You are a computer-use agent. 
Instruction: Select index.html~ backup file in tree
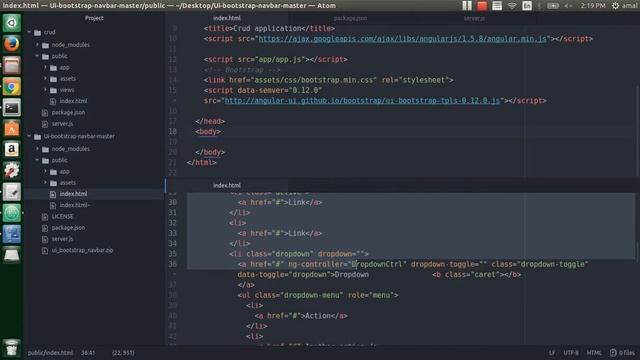click(x=75, y=205)
